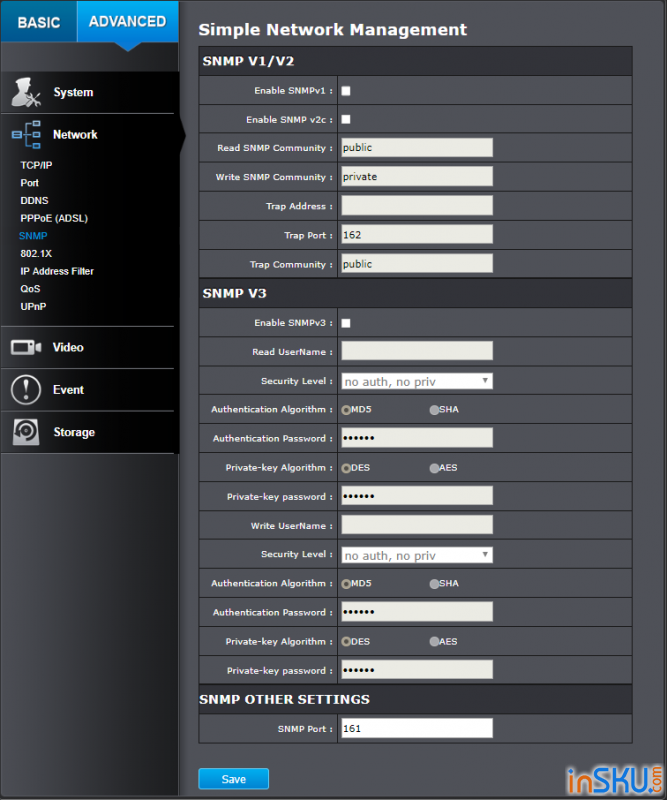Image resolution: width=667 pixels, height=800 pixels.
Task: Choose DES for Read user private-key algorithm
Action: pyautogui.click(x=347, y=468)
